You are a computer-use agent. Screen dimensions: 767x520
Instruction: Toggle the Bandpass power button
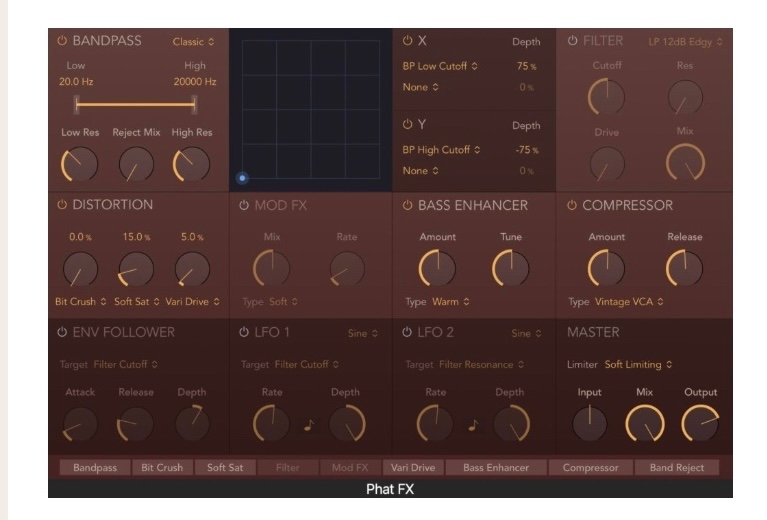pos(62,41)
